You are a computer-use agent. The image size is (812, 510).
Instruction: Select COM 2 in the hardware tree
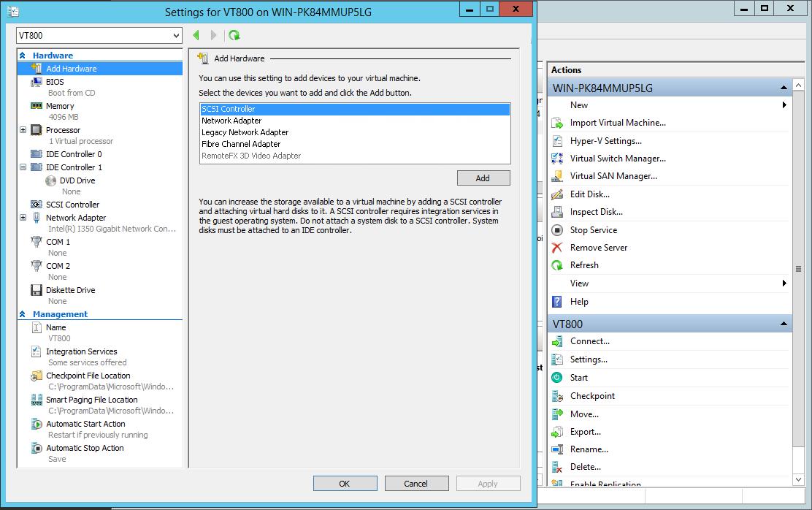tap(58, 266)
